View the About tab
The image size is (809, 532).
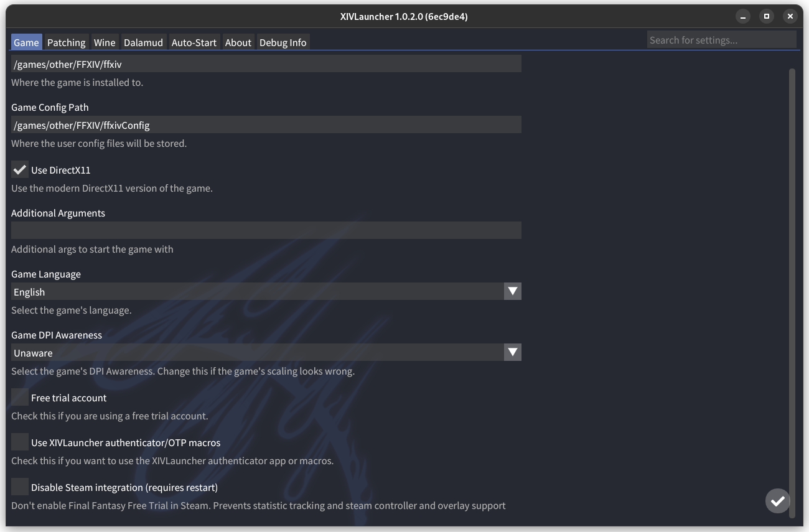(x=238, y=42)
